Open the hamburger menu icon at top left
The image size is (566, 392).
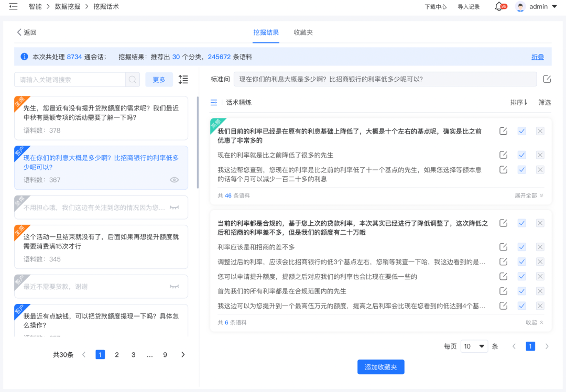pyautogui.click(x=13, y=7)
